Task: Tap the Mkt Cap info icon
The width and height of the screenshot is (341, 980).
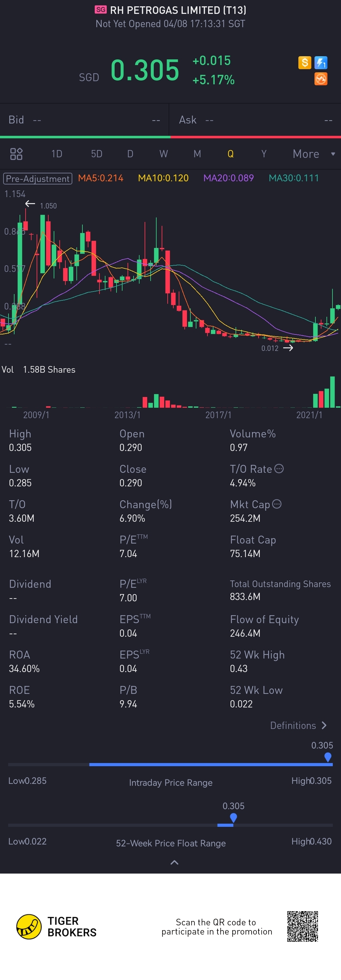Action: point(277,504)
